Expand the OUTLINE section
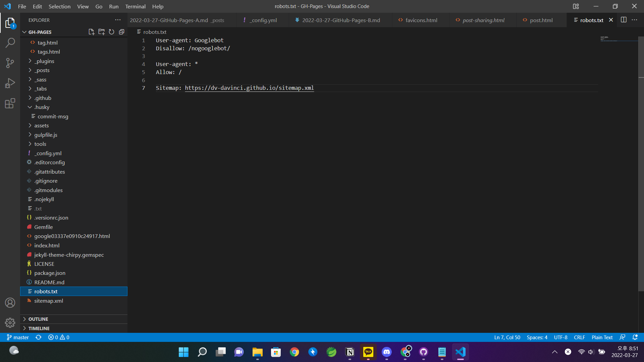The height and width of the screenshot is (362, 644). (38, 319)
